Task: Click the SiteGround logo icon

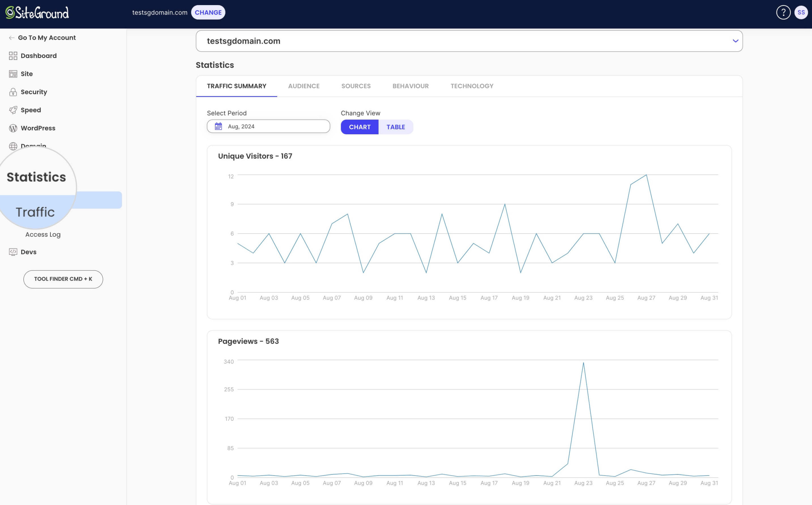Action: click(9, 12)
